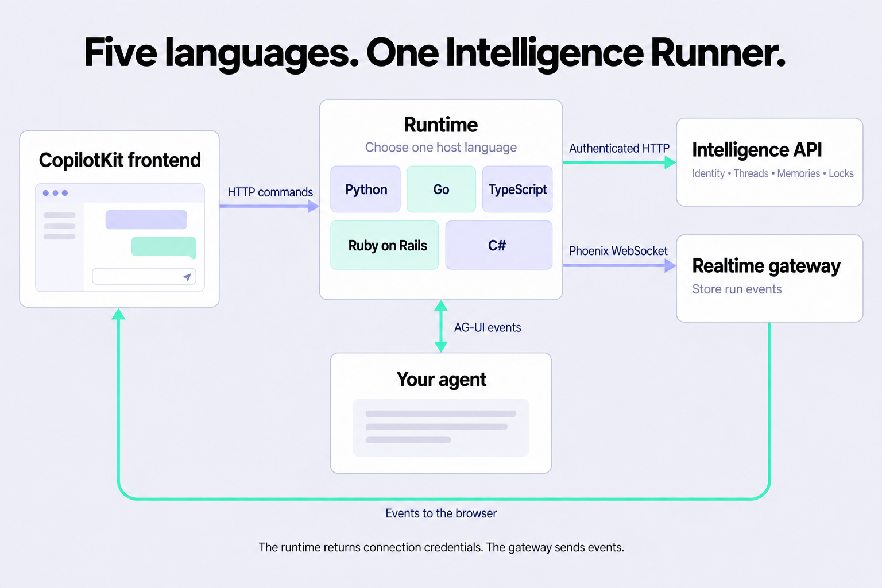The height and width of the screenshot is (588, 882).
Task: Click the Realtime gateway heading
Action: 766,266
